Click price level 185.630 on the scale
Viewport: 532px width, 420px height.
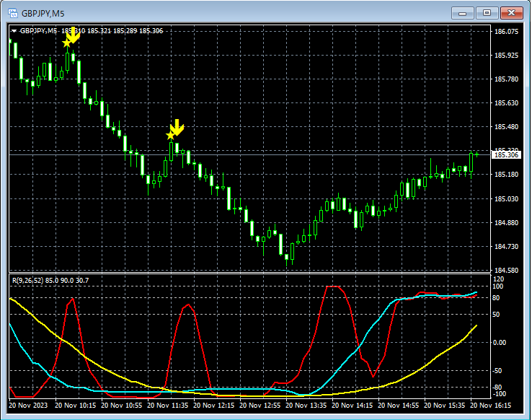[506, 103]
